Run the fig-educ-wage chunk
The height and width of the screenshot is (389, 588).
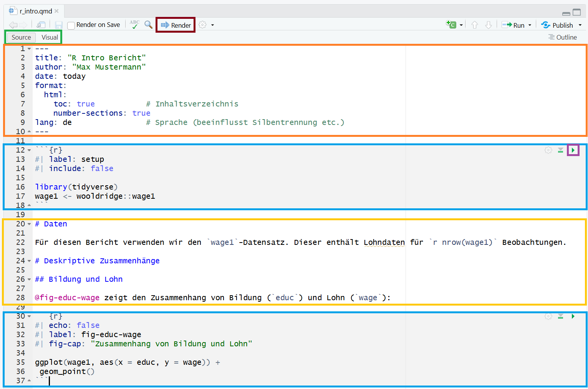(573, 316)
